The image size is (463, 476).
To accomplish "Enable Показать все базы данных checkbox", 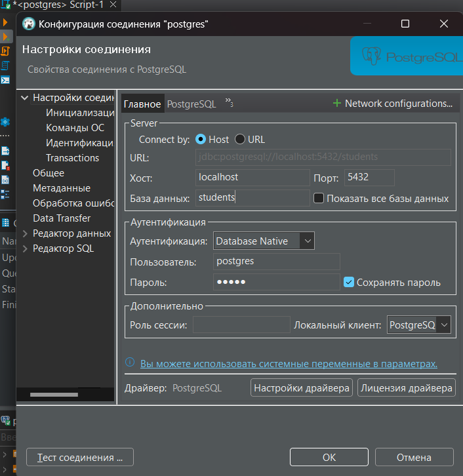I will [x=319, y=198].
